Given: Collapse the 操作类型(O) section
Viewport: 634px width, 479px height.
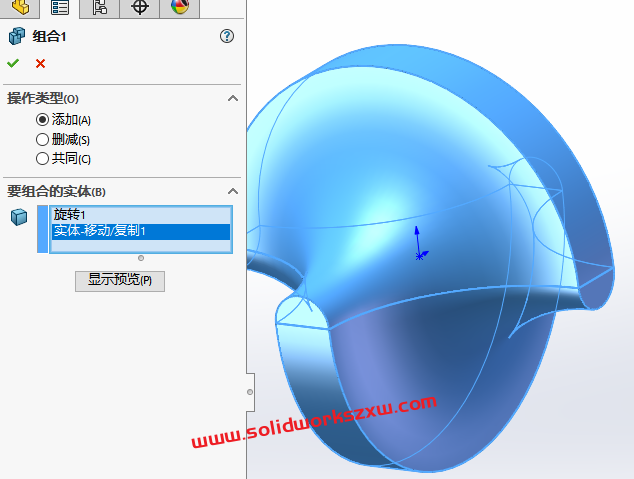Looking at the screenshot, I should 233,99.
